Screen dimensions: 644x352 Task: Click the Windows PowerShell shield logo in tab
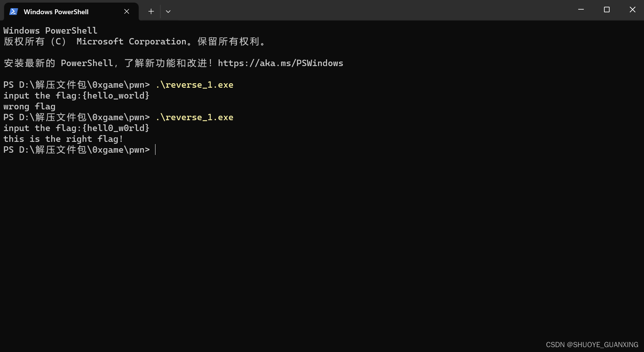click(13, 12)
